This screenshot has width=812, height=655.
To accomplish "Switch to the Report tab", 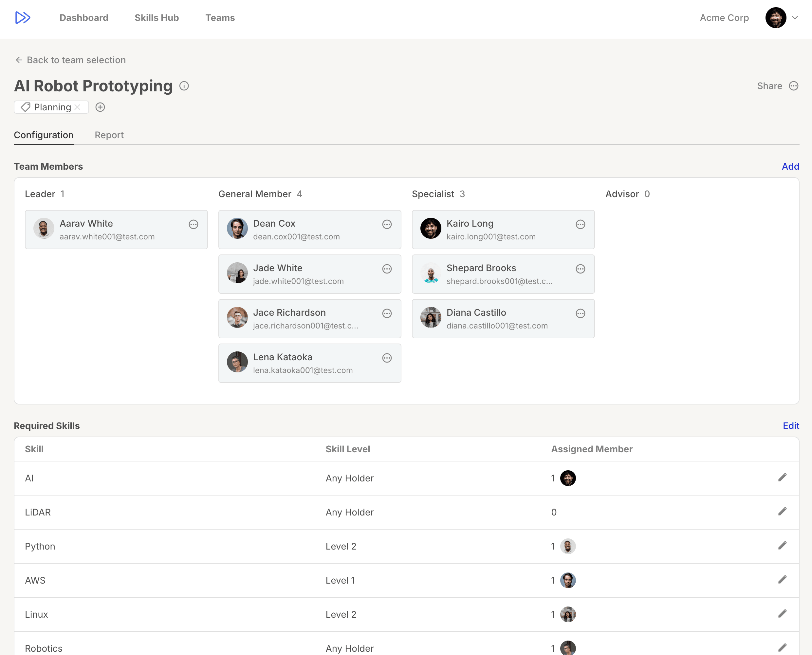I will tap(109, 135).
